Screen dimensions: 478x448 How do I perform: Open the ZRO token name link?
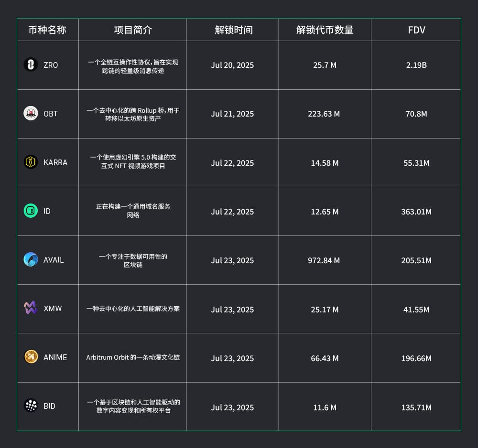pyautogui.click(x=51, y=65)
